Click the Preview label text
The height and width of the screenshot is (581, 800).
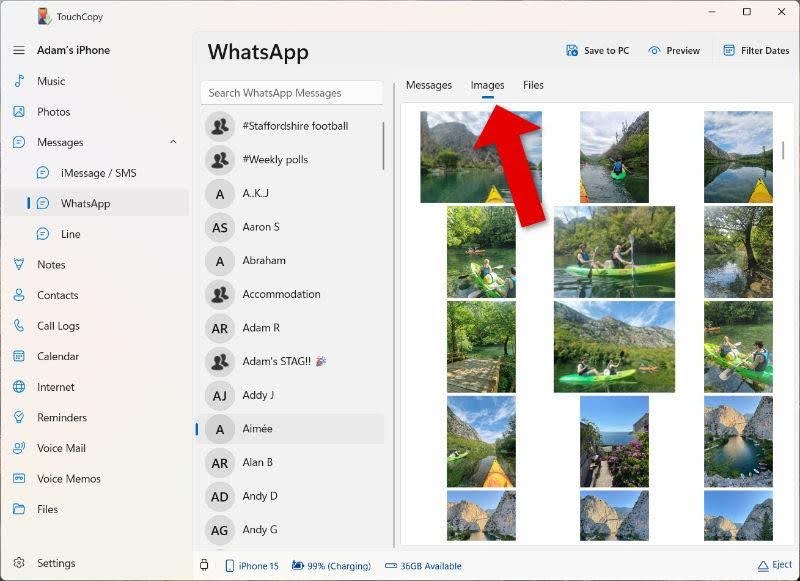coord(683,50)
